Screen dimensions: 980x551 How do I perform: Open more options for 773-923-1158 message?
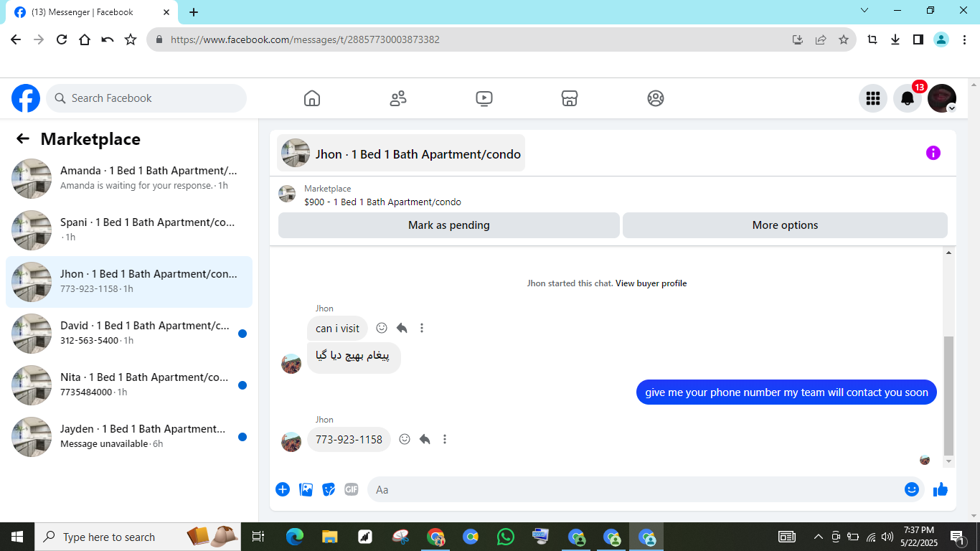[445, 439]
